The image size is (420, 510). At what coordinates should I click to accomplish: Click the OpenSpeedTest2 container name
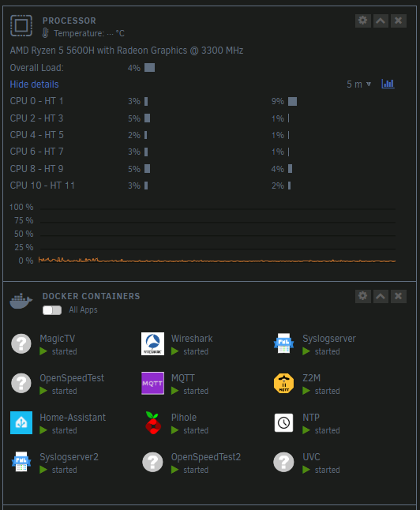pyautogui.click(x=206, y=457)
